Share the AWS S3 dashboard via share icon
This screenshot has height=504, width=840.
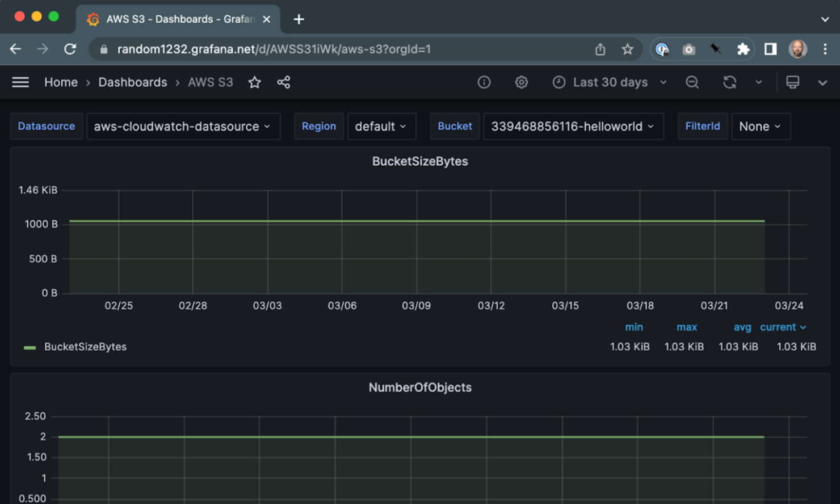(x=283, y=82)
